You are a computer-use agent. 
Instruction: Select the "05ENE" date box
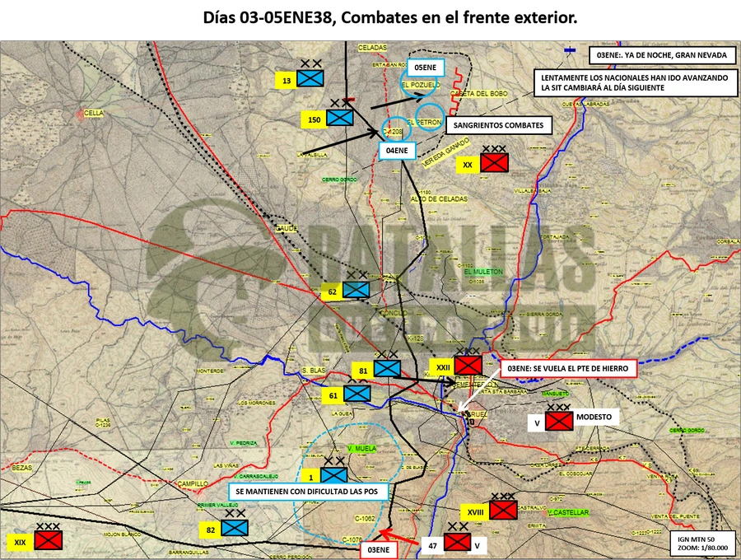[x=426, y=68]
